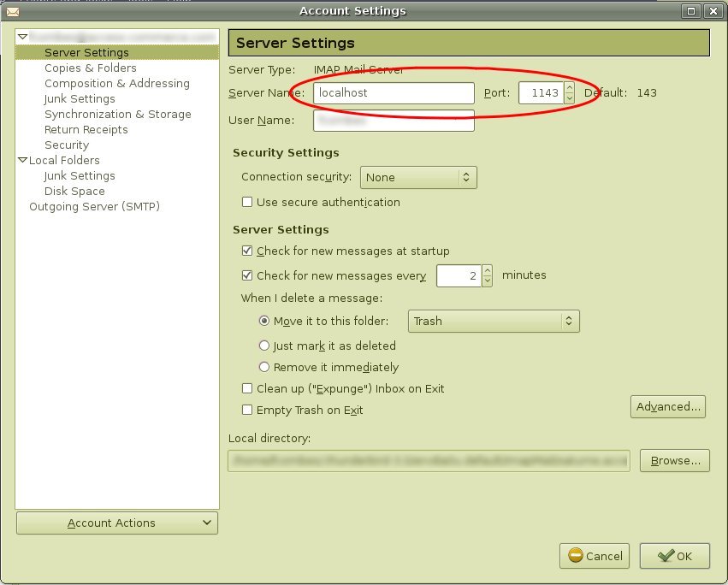
Task: Increase the check interval minutes
Action: tap(487, 270)
